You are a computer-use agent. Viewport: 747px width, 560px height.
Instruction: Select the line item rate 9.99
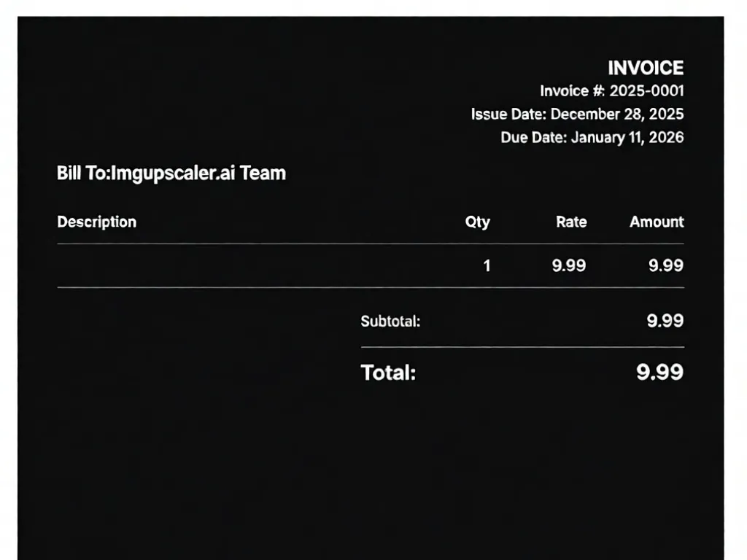(569, 265)
